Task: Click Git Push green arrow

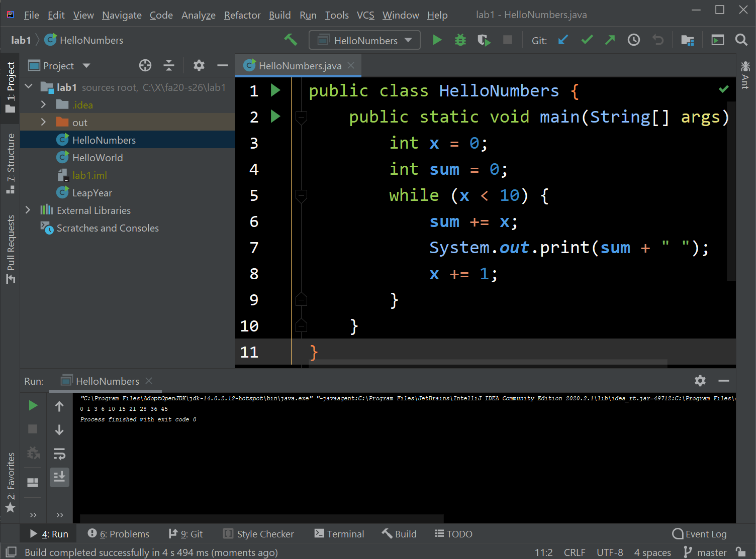Action: 610,40
